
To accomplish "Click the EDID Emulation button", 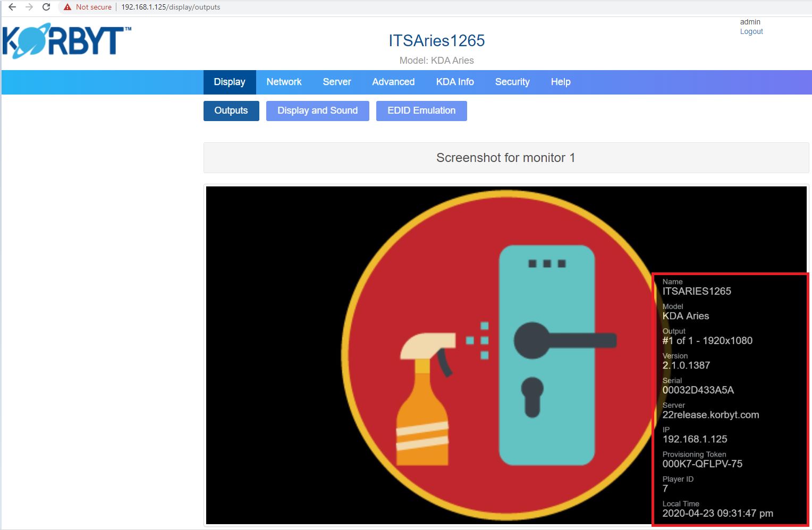I will (x=421, y=110).
